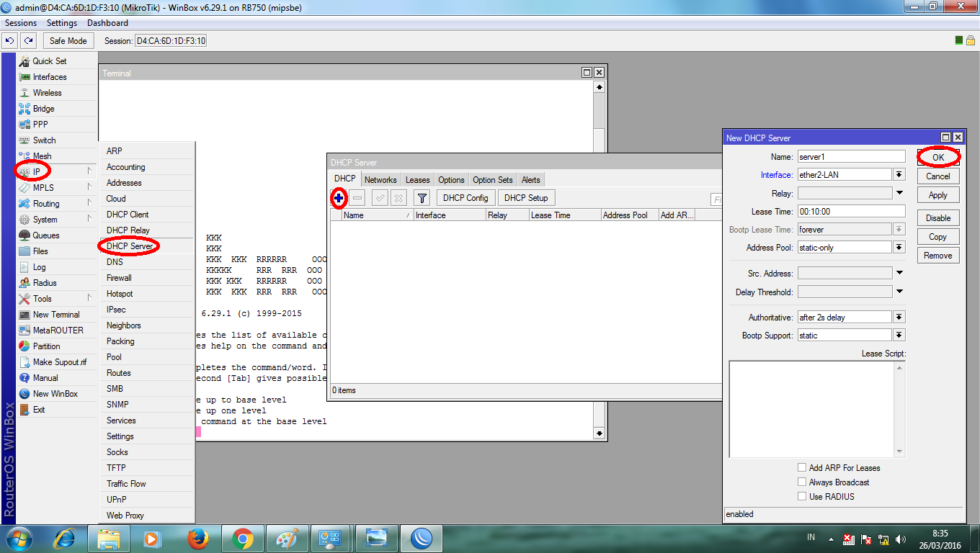
Task: Click the Make Supout.rif icon
Action: (24, 362)
